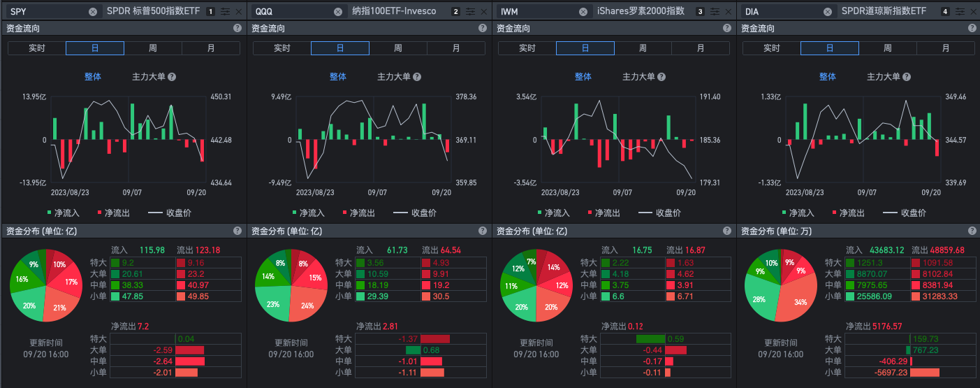Open help for SPY 资金流向 section
Image resolution: width=980 pixels, height=388 pixels.
pyautogui.click(x=237, y=28)
